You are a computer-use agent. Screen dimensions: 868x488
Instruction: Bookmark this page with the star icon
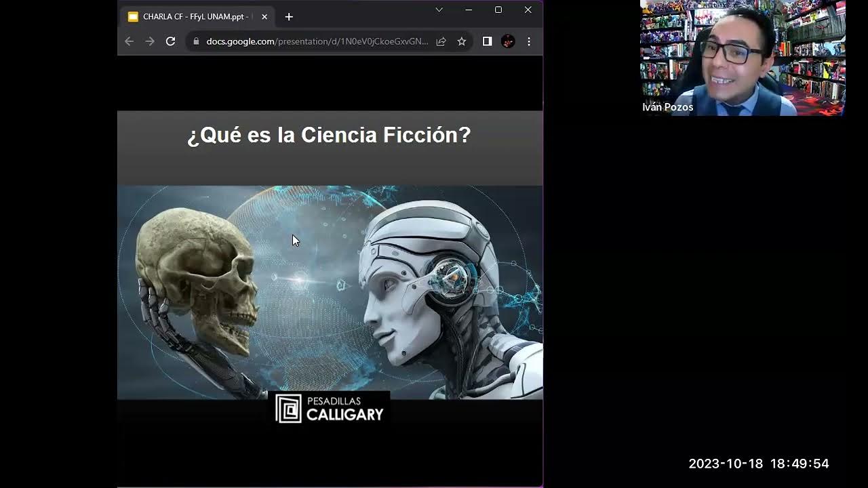click(462, 41)
